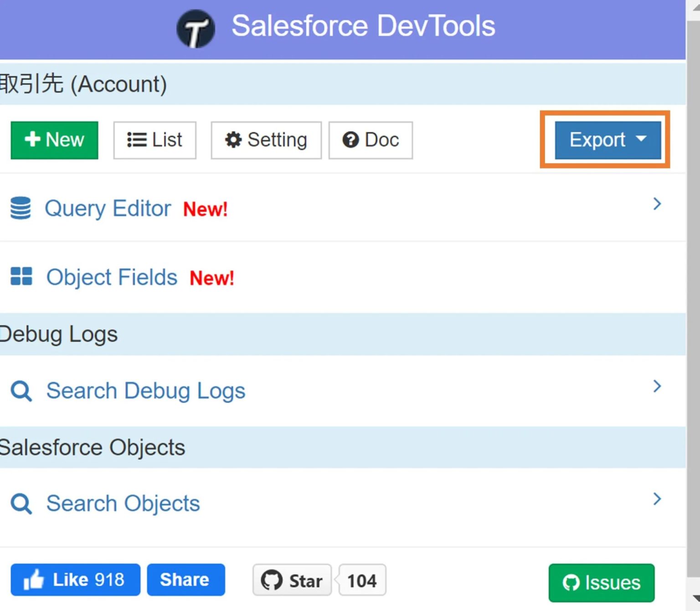Open the Object Fields link
Viewport: 700px width, 611px height.
point(112,277)
